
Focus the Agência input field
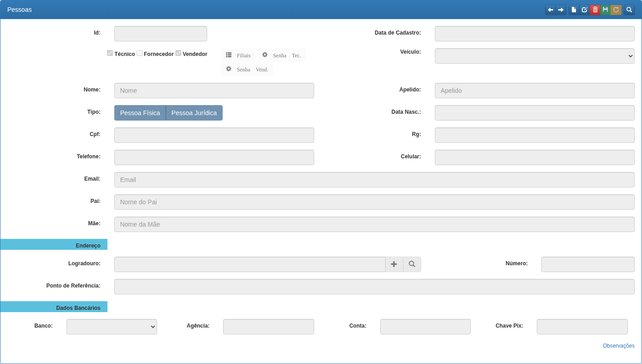point(269,327)
